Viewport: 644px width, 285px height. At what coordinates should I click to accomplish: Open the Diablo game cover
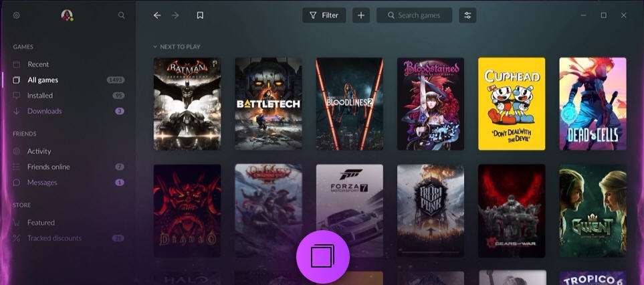coord(187,211)
